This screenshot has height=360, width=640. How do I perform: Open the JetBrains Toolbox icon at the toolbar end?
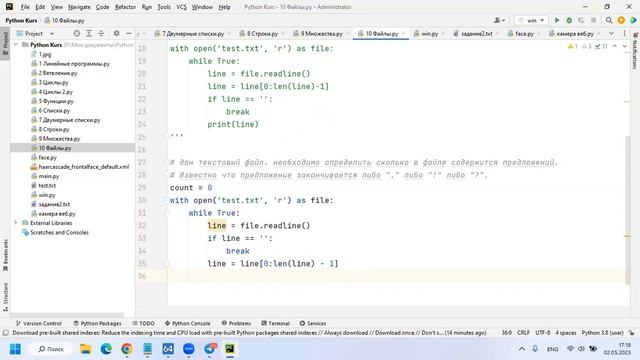tap(633, 20)
